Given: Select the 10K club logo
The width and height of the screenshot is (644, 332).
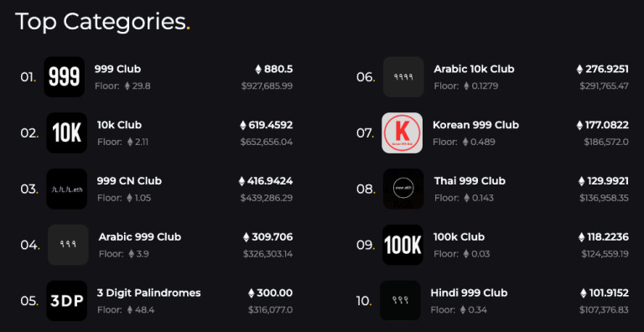Looking at the screenshot, I should click(x=67, y=132).
